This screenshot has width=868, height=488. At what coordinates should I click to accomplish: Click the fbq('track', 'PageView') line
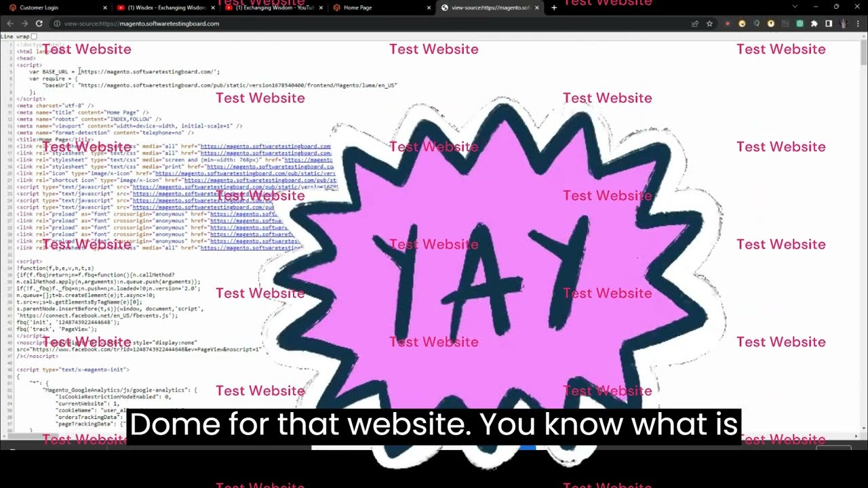[57, 329]
